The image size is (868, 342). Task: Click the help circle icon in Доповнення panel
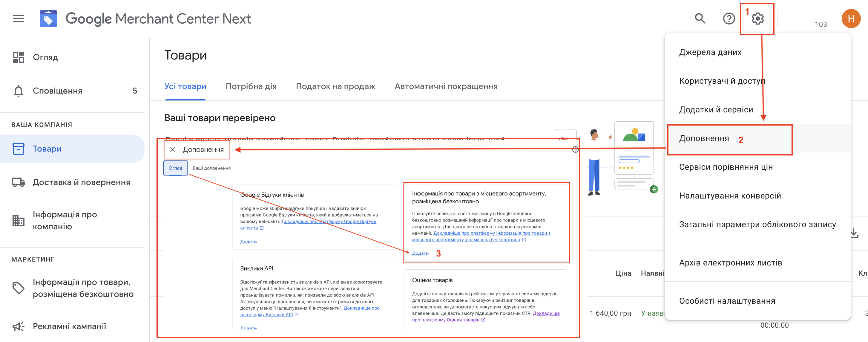(x=575, y=149)
